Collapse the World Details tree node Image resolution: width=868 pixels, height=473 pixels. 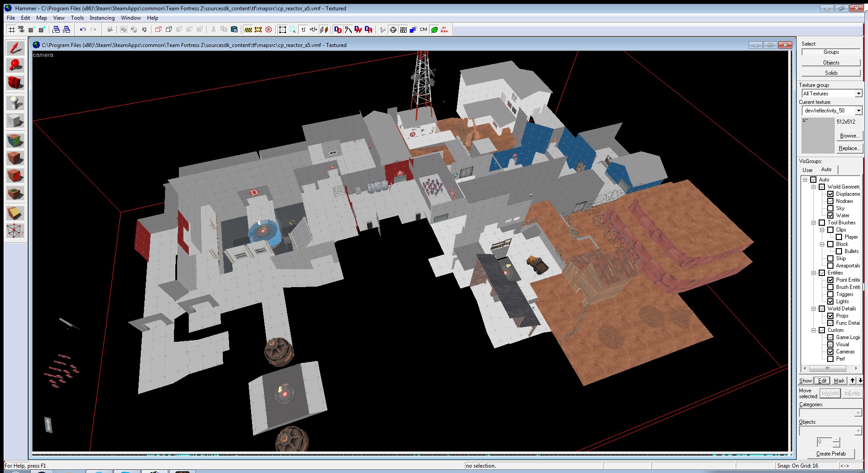pyautogui.click(x=813, y=309)
